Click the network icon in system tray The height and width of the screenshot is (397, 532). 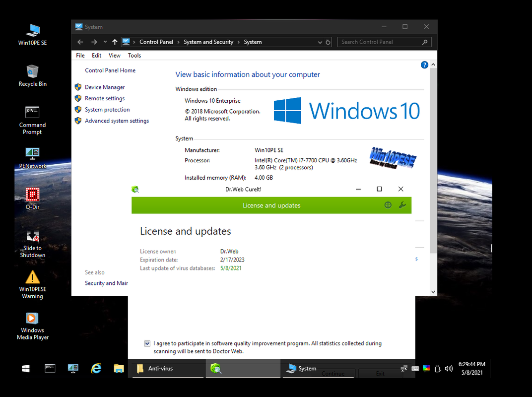coord(404,369)
